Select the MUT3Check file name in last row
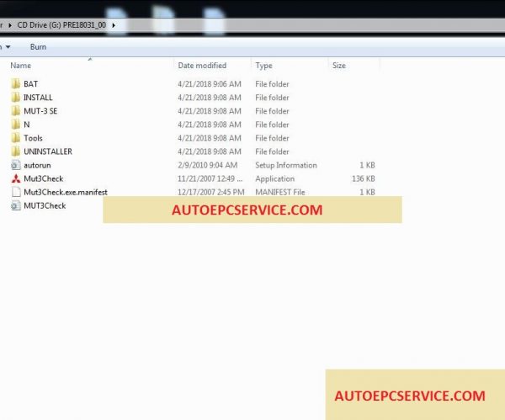505x420 pixels. pyautogui.click(x=45, y=206)
